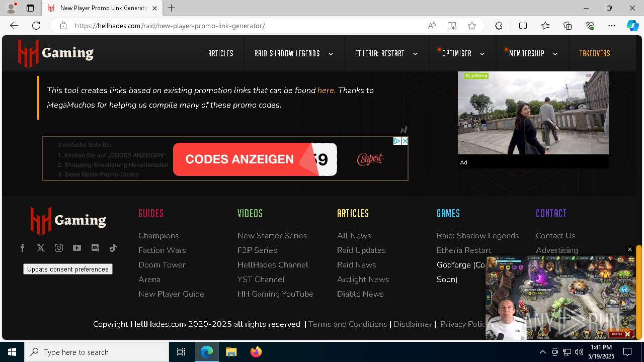View site information lock icon
This screenshot has width=644, height=362.
(63, 26)
